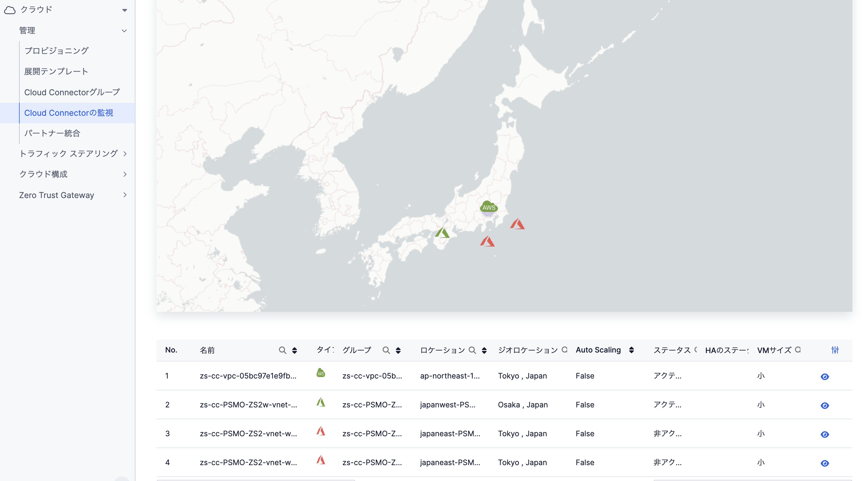Open column settings with the sliders icon
868x481 pixels.
point(835,350)
